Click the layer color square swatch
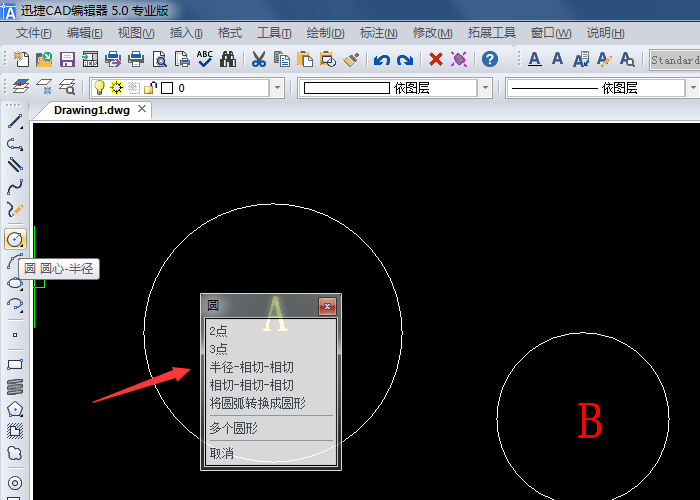This screenshot has height=500, width=700. 167,88
